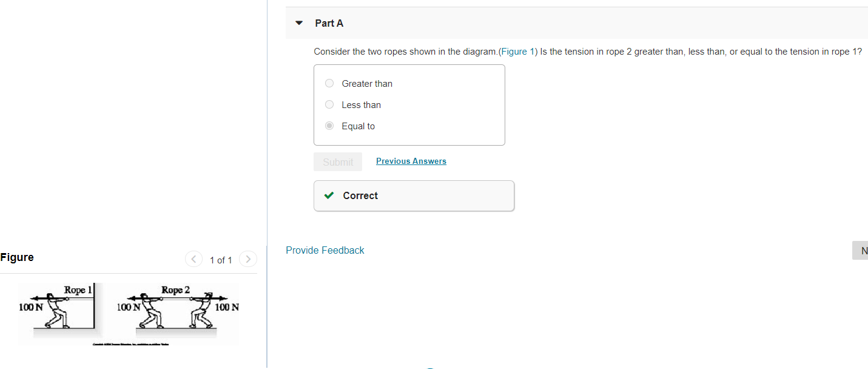
Task: Click the Figure panel heading
Action: 17,257
